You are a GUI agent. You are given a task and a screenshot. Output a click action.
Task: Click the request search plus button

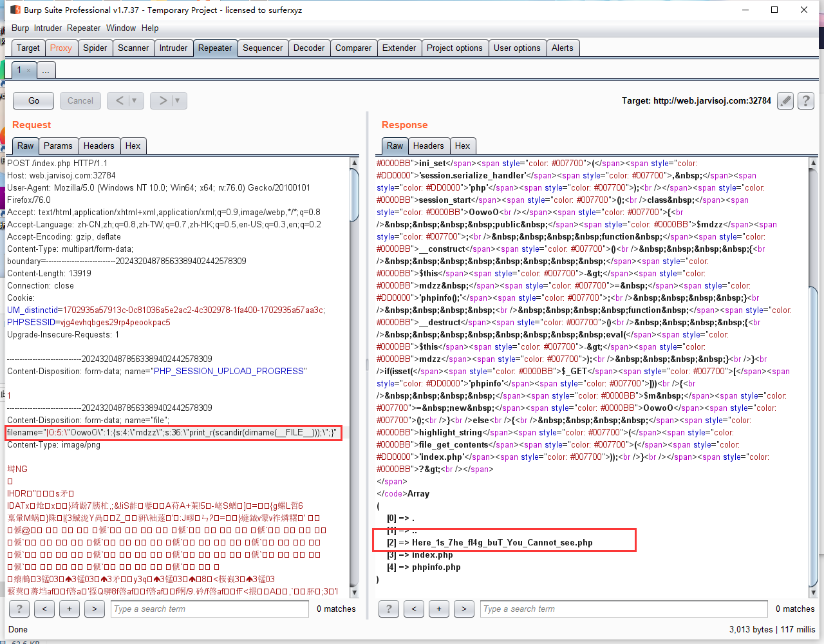(70, 609)
